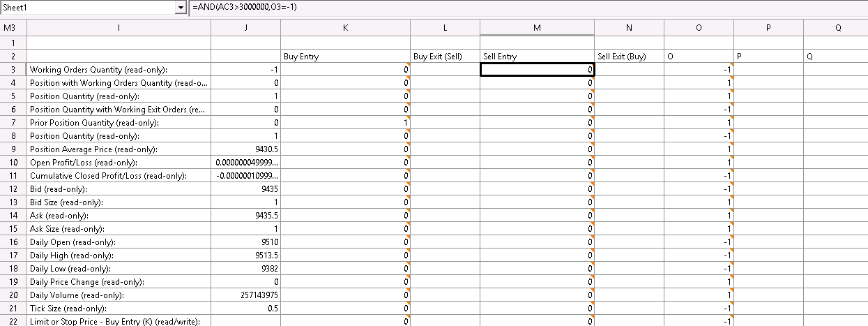868x326 pixels.
Task: Select the Sell Entry header cell
Action: click(x=537, y=57)
